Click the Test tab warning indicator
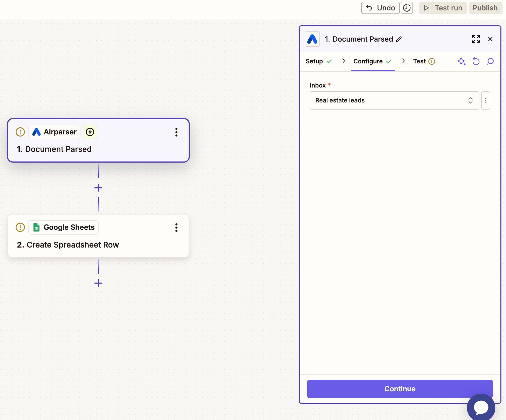506x420 pixels. pyautogui.click(x=431, y=61)
